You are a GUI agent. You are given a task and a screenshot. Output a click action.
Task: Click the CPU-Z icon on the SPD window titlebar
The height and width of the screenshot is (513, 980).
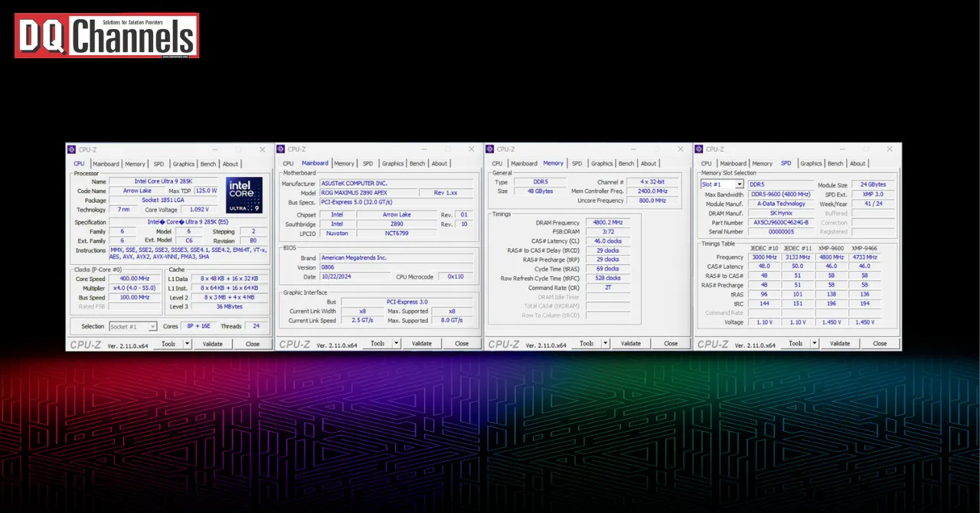point(698,149)
